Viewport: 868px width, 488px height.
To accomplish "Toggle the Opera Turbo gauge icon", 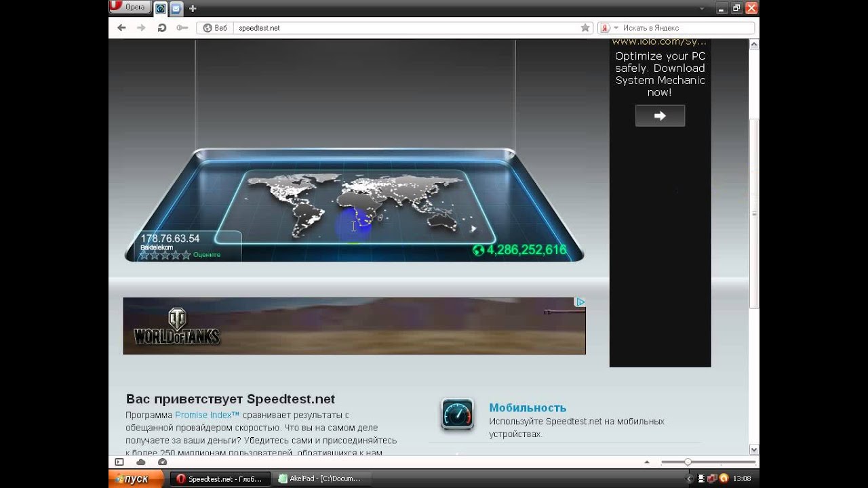I will (x=162, y=462).
